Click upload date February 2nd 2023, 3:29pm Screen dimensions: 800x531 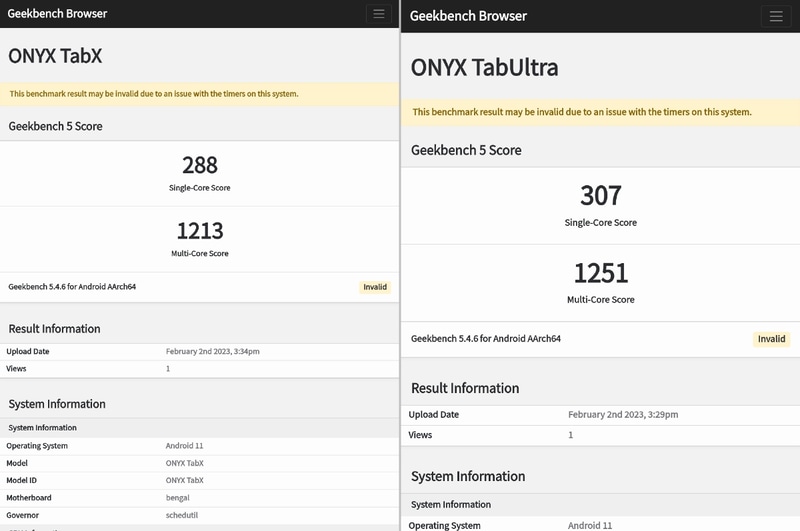623,415
